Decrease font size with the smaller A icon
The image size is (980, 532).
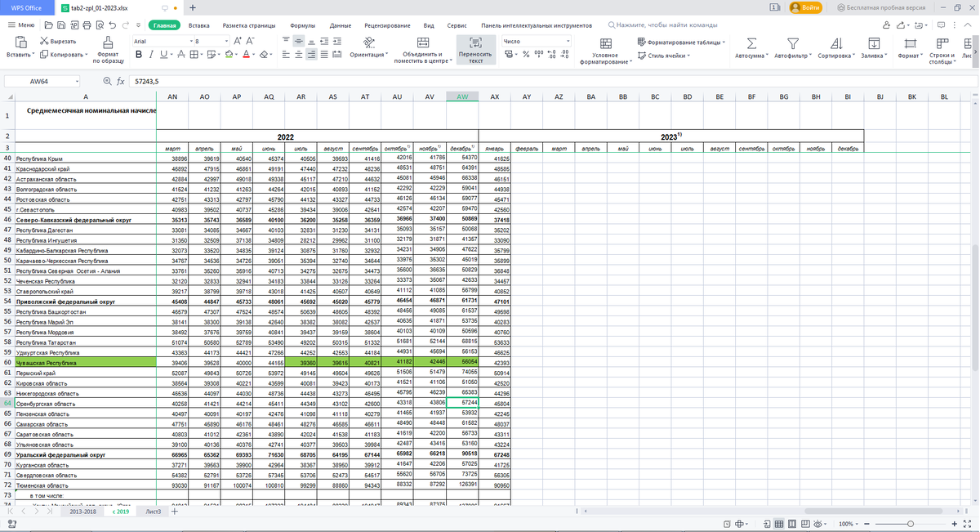tap(251, 41)
